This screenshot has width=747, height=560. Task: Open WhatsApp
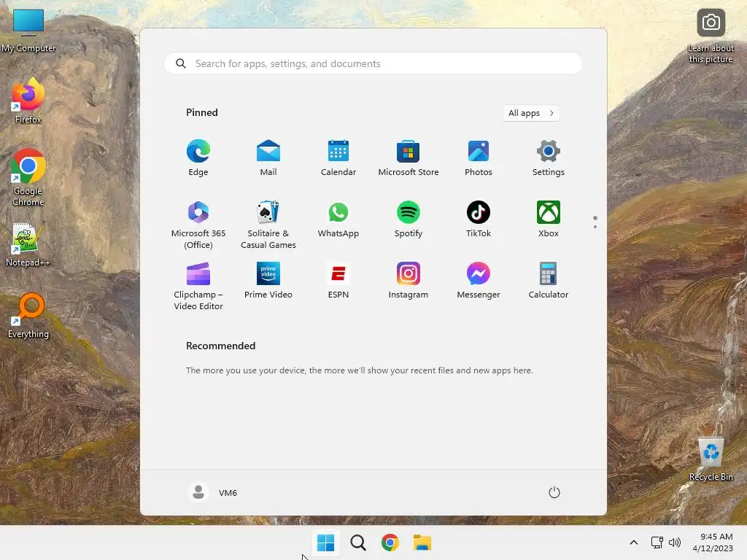(x=338, y=219)
